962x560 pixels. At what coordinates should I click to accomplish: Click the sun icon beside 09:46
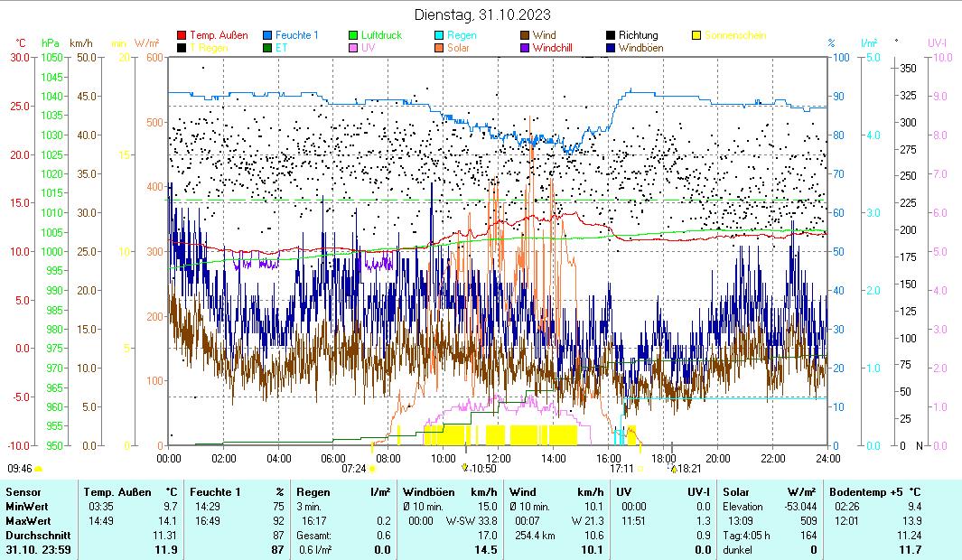[x=38, y=469]
